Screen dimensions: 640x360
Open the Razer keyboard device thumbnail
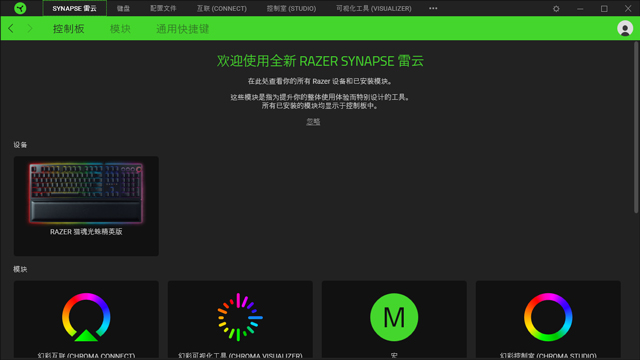86,193
